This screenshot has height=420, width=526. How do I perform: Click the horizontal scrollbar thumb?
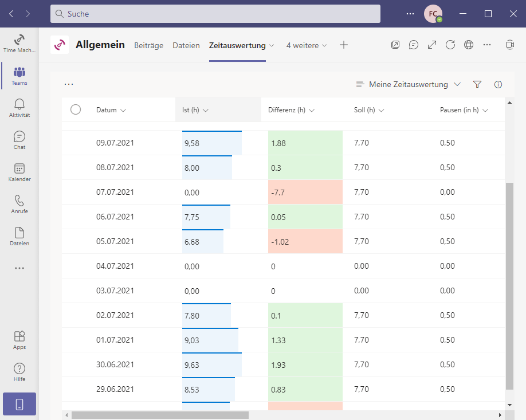click(x=160, y=415)
